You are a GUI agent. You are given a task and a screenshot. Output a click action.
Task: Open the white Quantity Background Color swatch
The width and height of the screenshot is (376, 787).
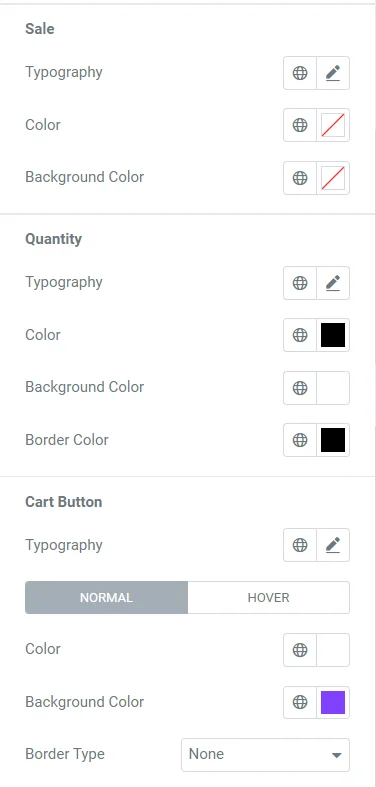(333, 388)
